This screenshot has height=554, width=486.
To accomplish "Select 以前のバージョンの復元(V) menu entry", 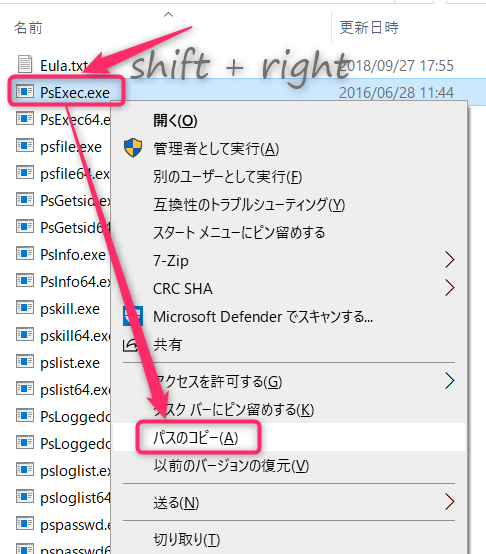I will (x=231, y=466).
